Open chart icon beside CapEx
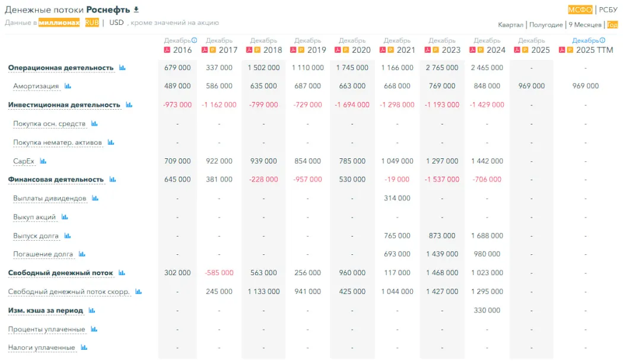The image size is (623, 364). (43, 161)
